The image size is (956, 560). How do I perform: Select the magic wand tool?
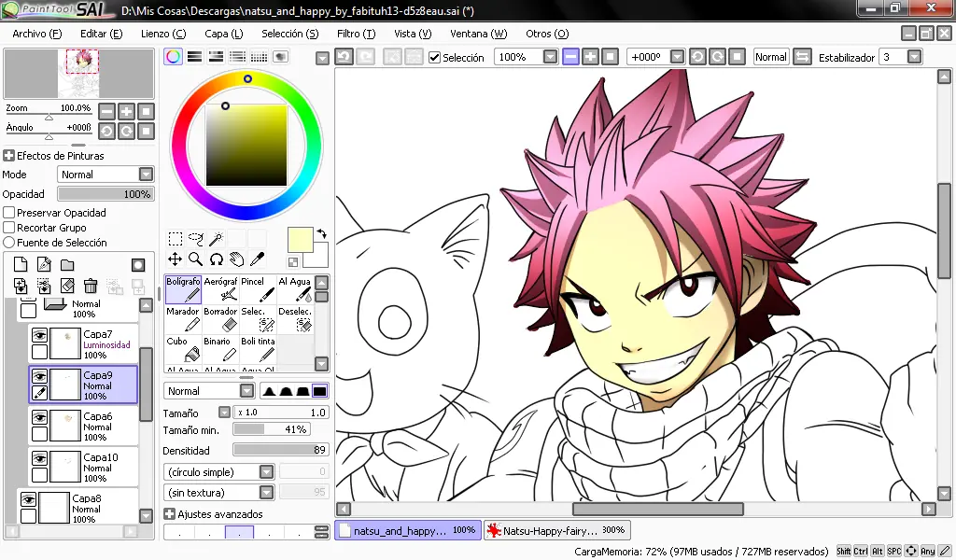(217, 238)
